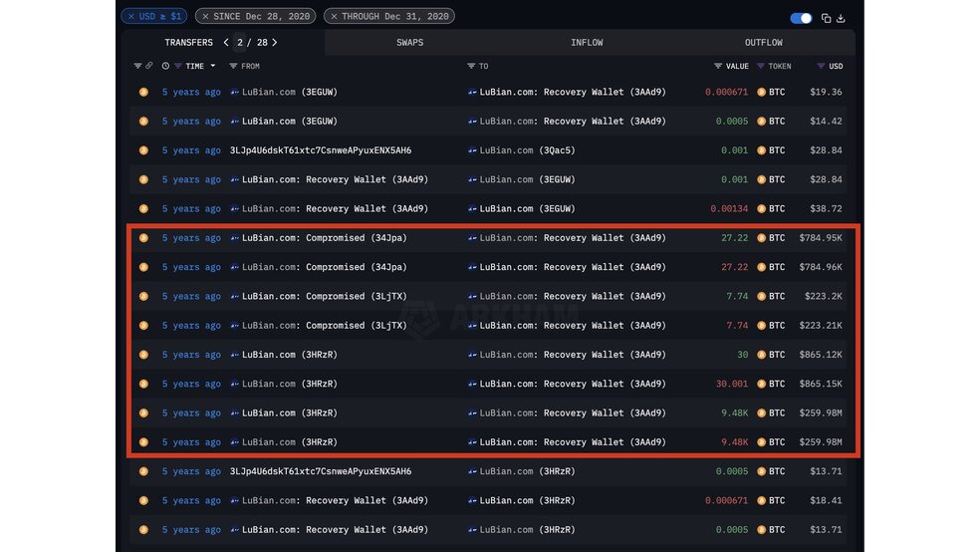Open the TIME sort dropdown arrow
980x552 pixels.
[213, 66]
